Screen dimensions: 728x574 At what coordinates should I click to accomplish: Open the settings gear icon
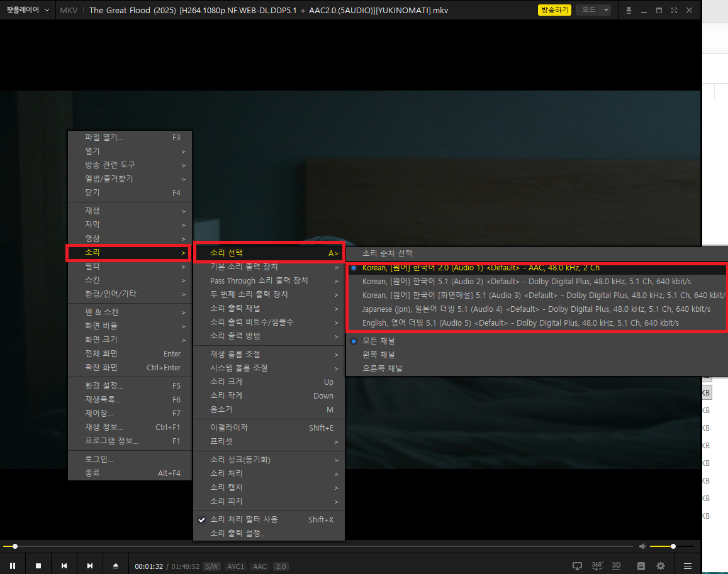click(661, 566)
